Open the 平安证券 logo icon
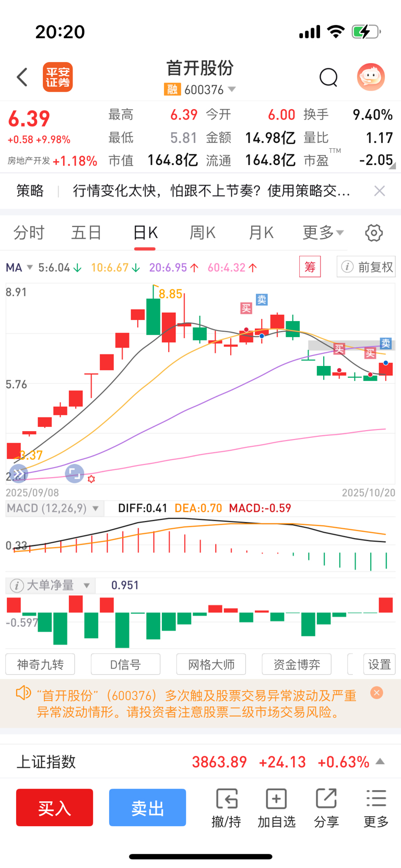 57,77
